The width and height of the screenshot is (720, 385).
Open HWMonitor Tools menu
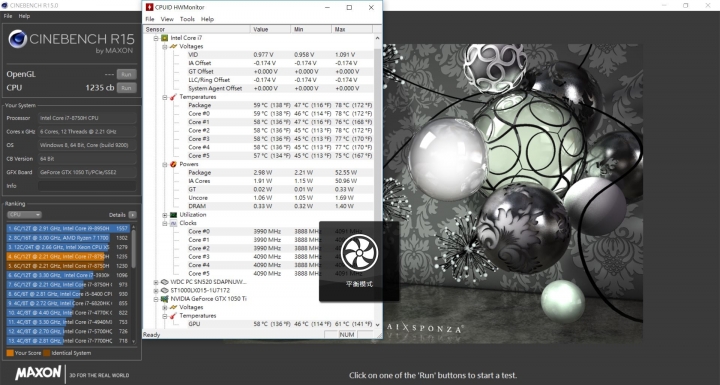(187, 19)
